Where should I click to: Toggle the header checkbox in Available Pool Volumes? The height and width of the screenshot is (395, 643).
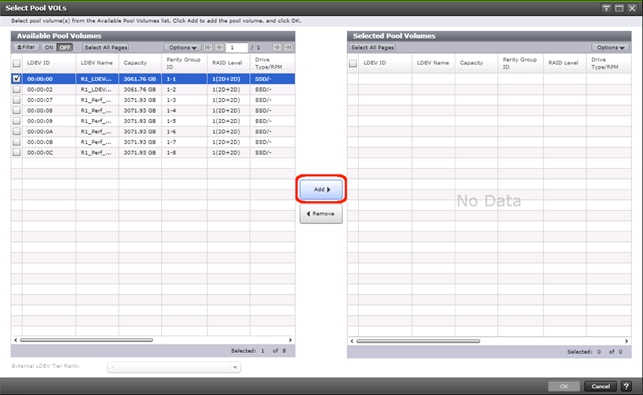point(16,64)
